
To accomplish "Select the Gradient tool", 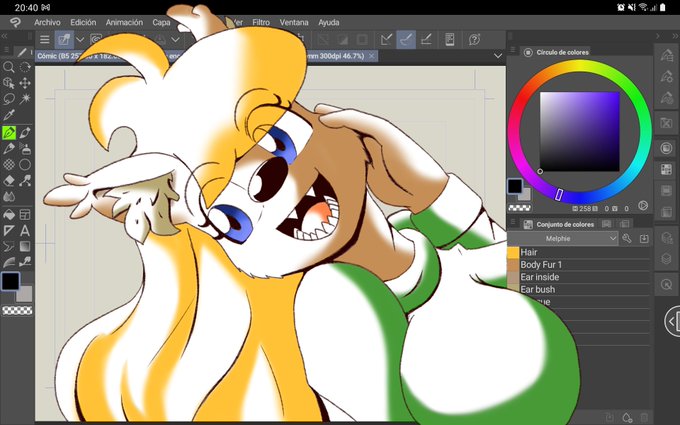I will (25, 247).
